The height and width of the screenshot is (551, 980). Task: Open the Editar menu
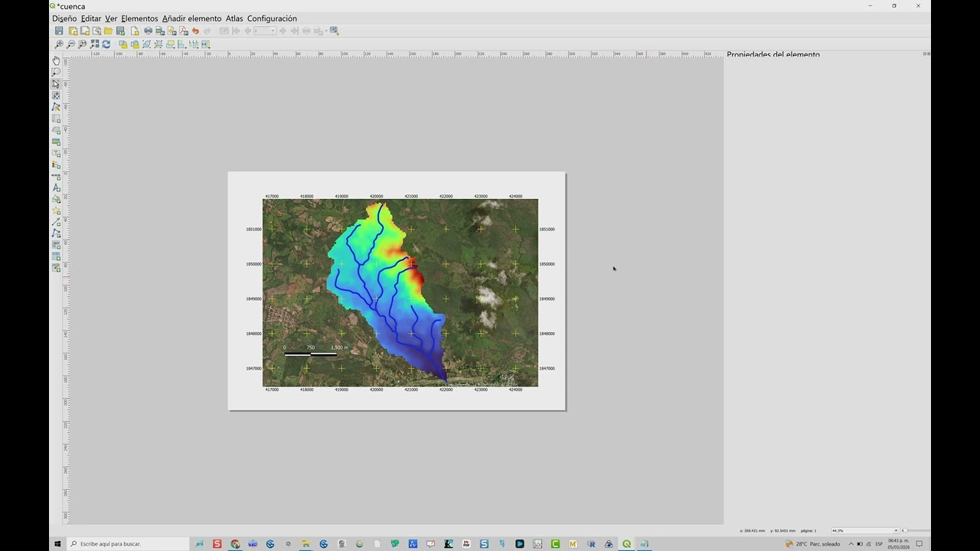click(90, 18)
